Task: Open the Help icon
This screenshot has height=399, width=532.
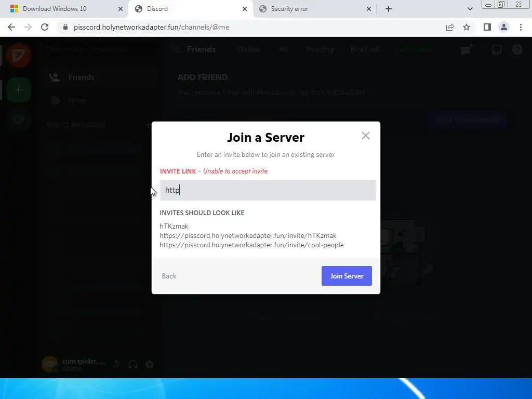Action: coord(517,49)
